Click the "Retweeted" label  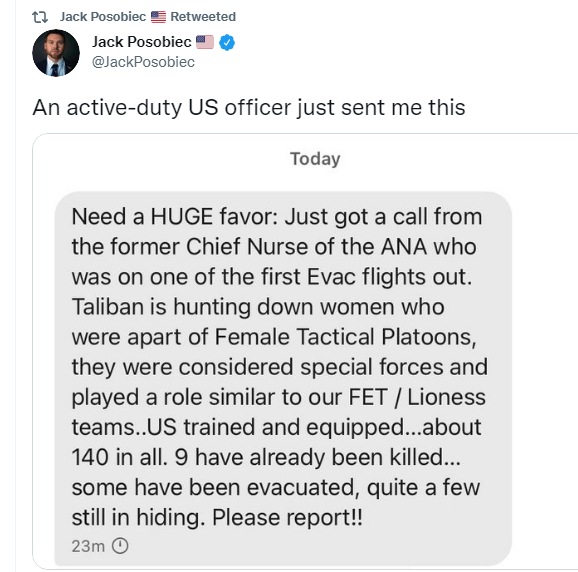click(x=203, y=17)
